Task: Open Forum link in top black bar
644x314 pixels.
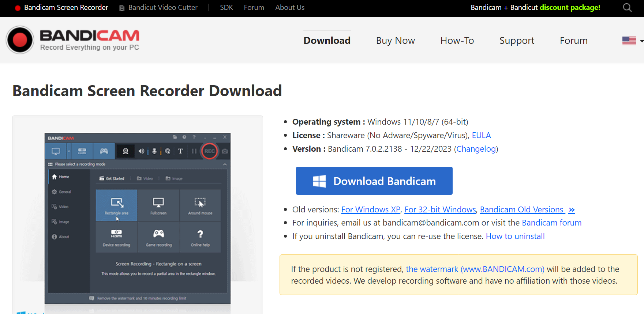Action: coord(254,7)
